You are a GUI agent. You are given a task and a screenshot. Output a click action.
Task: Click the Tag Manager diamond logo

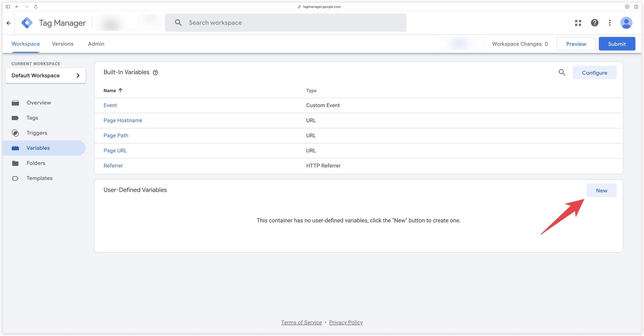[27, 23]
